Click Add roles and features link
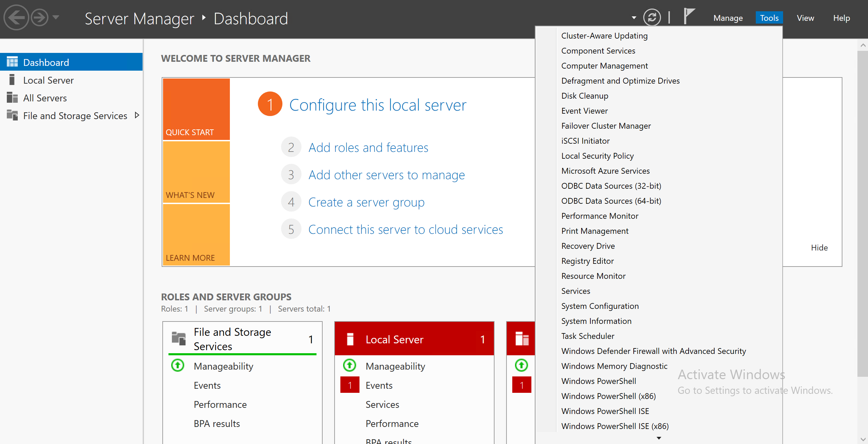Image resolution: width=868 pixels, height=444 pixels. (x=368, y=147)
